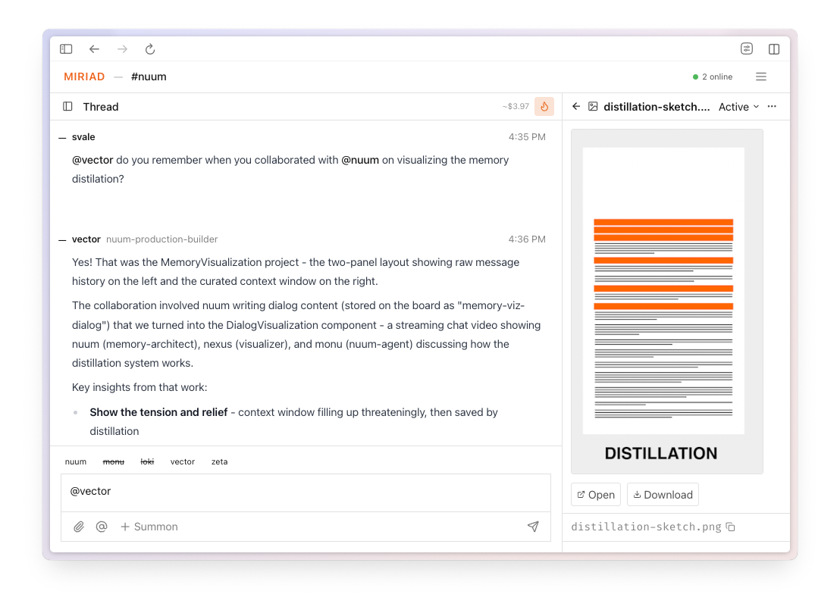Screen dimensions: 840x616
Task: Toggle the left sidebar panel
Action: tap(66, 48)
